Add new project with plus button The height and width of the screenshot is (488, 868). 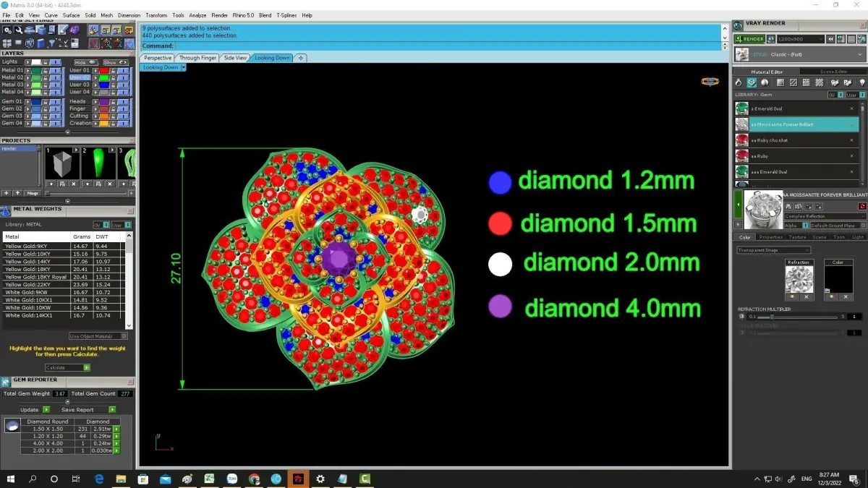[x=6, y=193]
